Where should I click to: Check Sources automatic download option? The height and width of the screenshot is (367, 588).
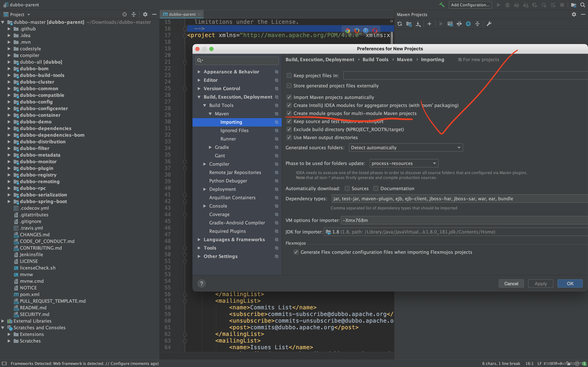[x=347, y=189]
